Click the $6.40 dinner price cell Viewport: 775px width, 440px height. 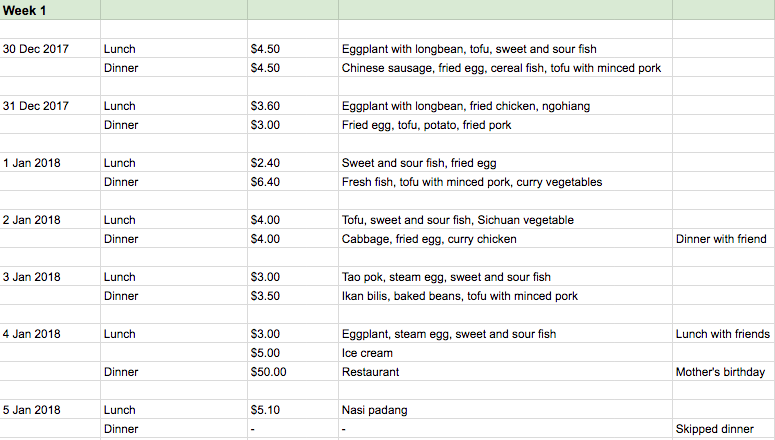click(x=265, y=182)
